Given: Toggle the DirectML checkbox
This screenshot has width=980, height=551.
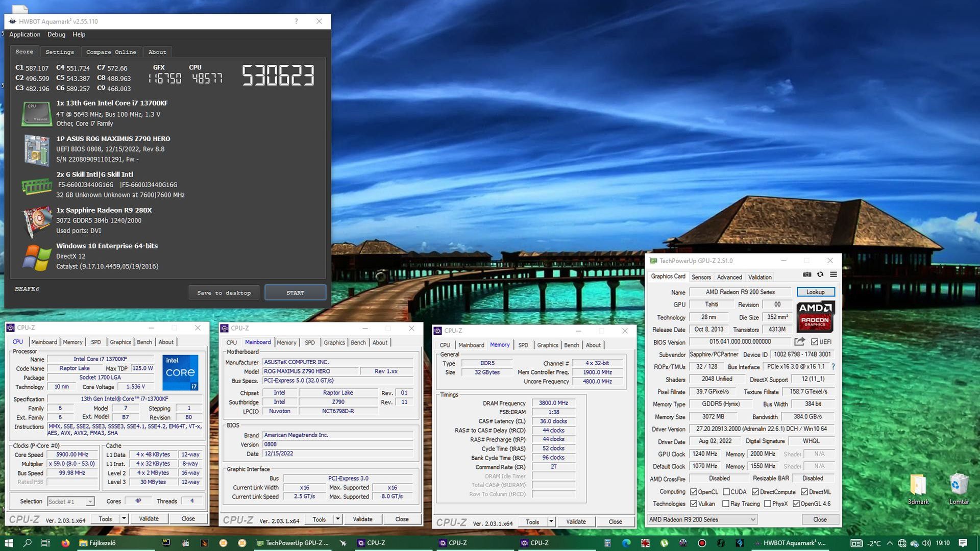Looking at the screenshot, I should 804,492.
